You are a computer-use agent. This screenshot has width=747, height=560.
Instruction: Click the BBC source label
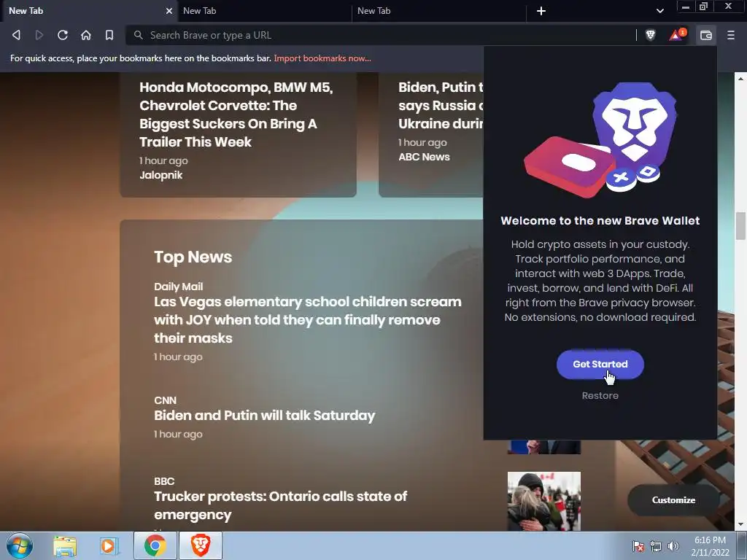tap(164, 481)
